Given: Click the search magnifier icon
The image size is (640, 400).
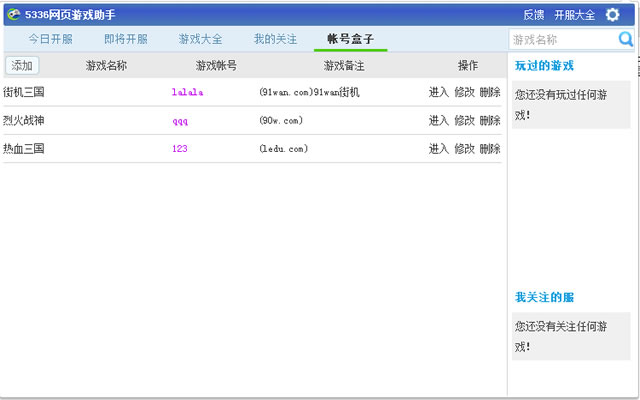Looking at the screenshot, I should point(626,40).
